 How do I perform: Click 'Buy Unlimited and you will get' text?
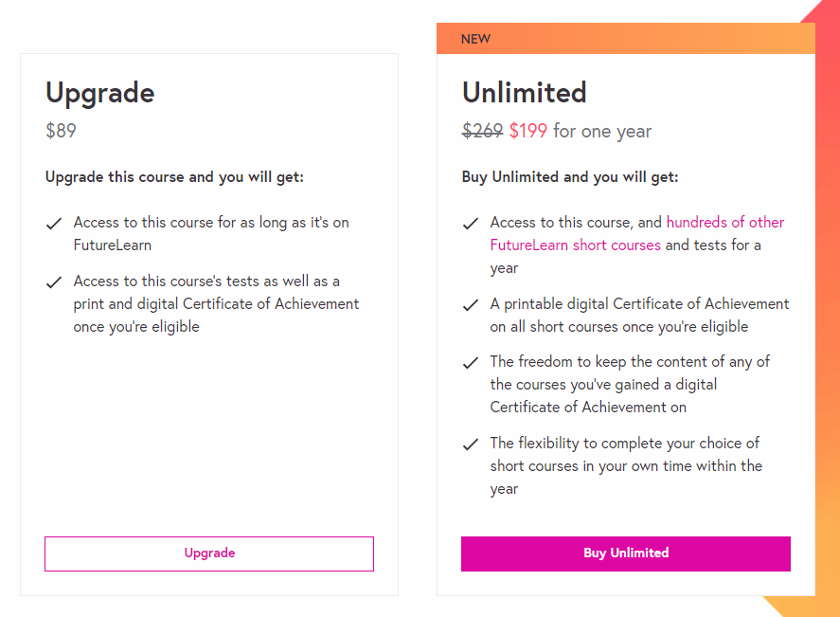pos(570,177)
